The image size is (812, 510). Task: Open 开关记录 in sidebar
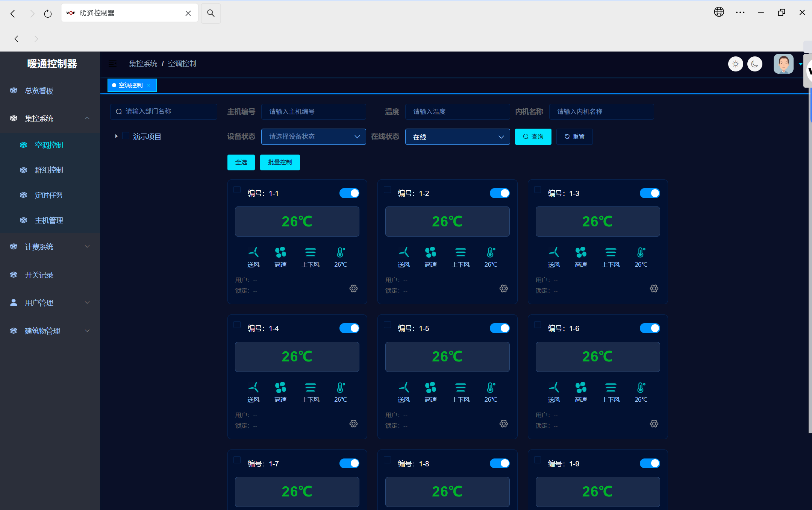pyautogui.click(x=50, y=275)
